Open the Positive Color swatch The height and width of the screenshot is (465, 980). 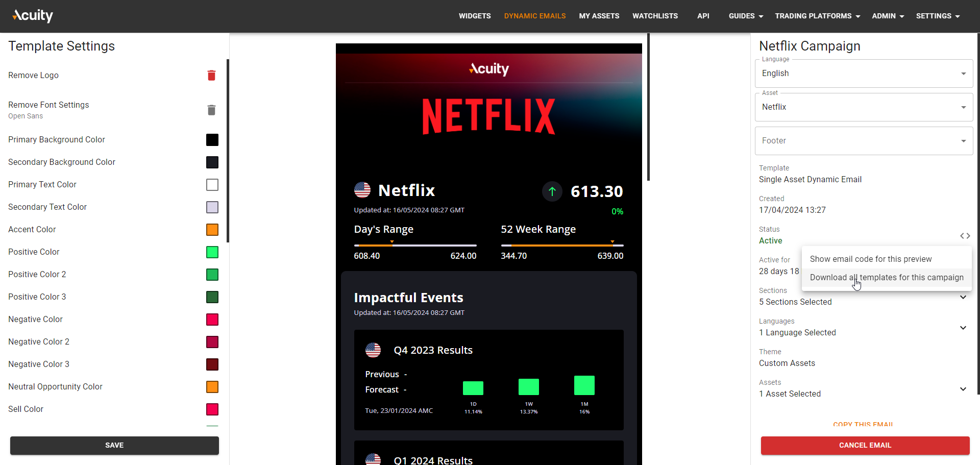tap(212, 252)
